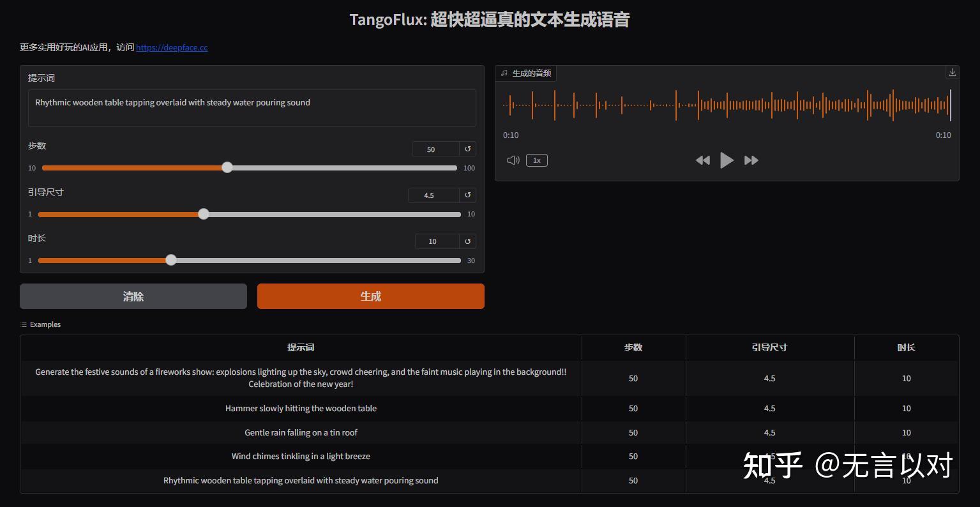The height and width of the screenshot is (507, 980).
Task: Mute the audio player volume
Action: tap(513, 160)
